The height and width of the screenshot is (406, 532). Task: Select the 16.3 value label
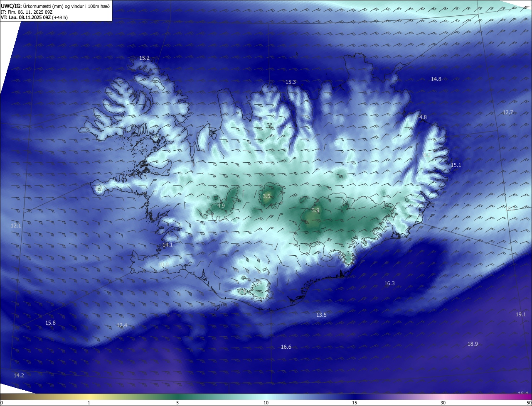[x=389, y=284]
